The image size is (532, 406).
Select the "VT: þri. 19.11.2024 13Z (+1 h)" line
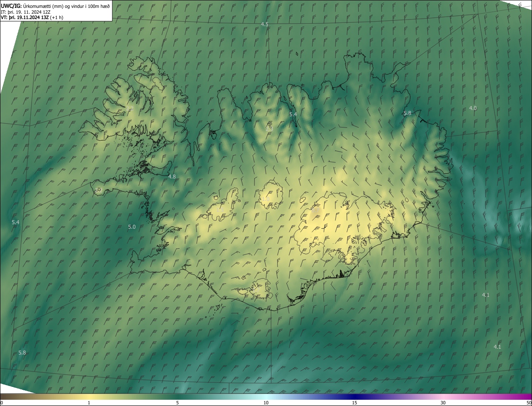(32, 17)
